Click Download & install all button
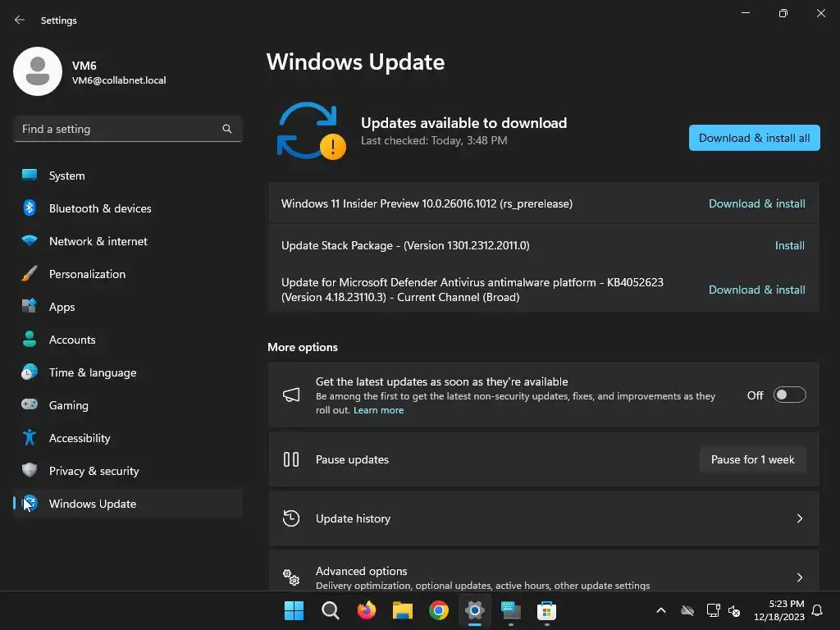840x630 pixels. (755, 138)
